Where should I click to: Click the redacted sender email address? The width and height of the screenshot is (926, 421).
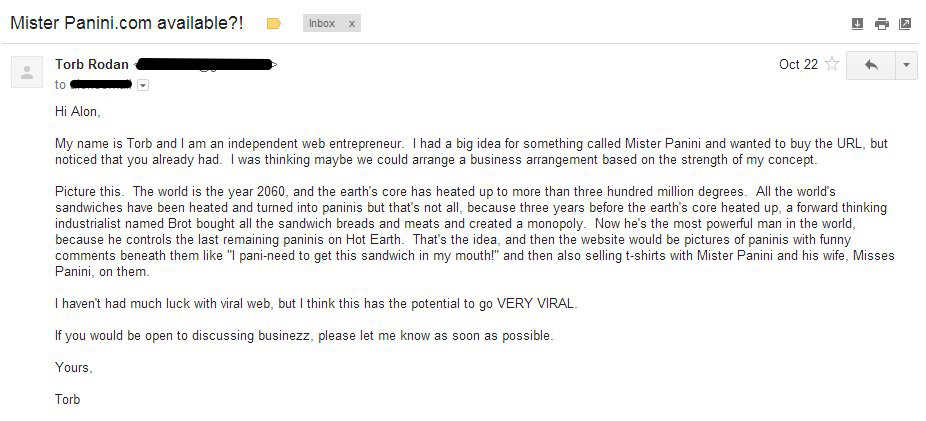point(206,64)
